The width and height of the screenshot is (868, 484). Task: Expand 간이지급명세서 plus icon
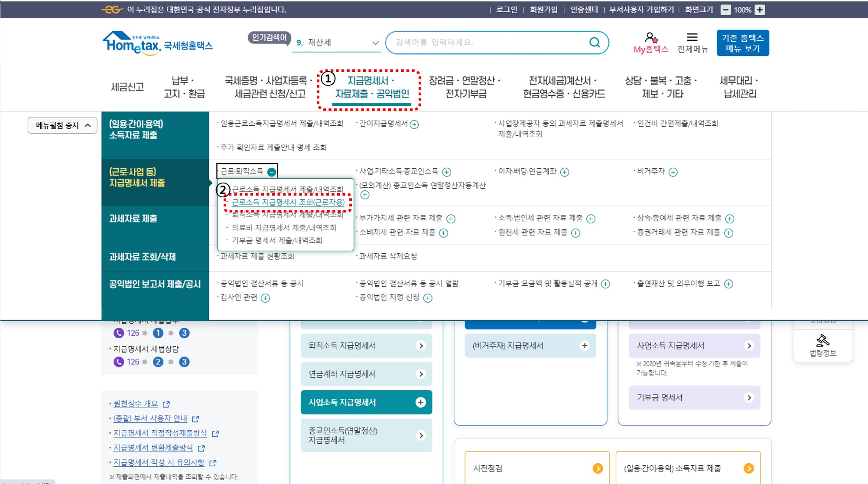414,124
